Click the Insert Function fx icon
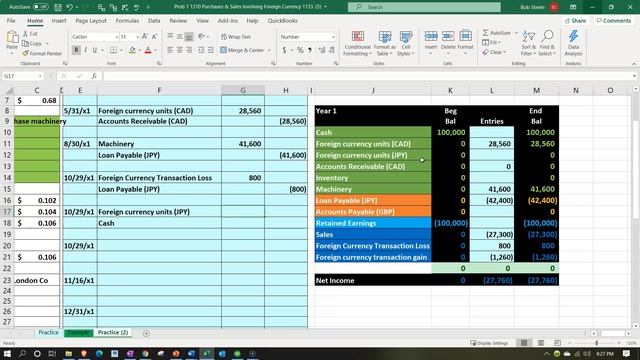This screenshot has width=640, height=360. pos(94,76)
